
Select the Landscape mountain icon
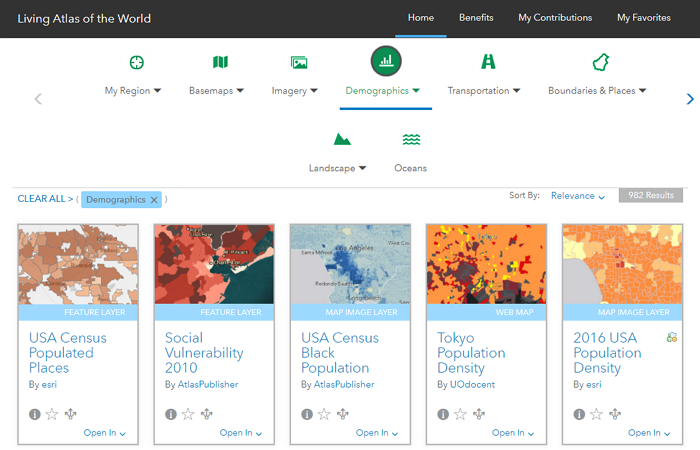pos(342,139)
